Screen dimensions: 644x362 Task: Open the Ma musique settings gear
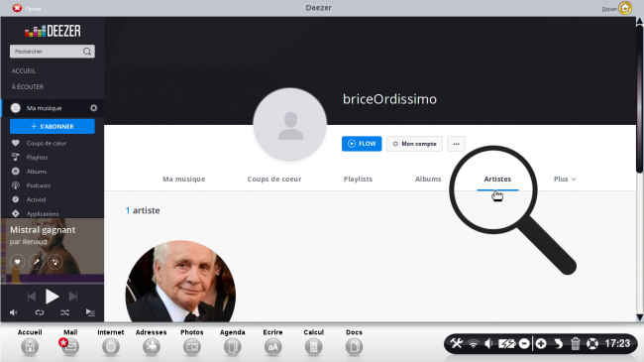[94, 108]
